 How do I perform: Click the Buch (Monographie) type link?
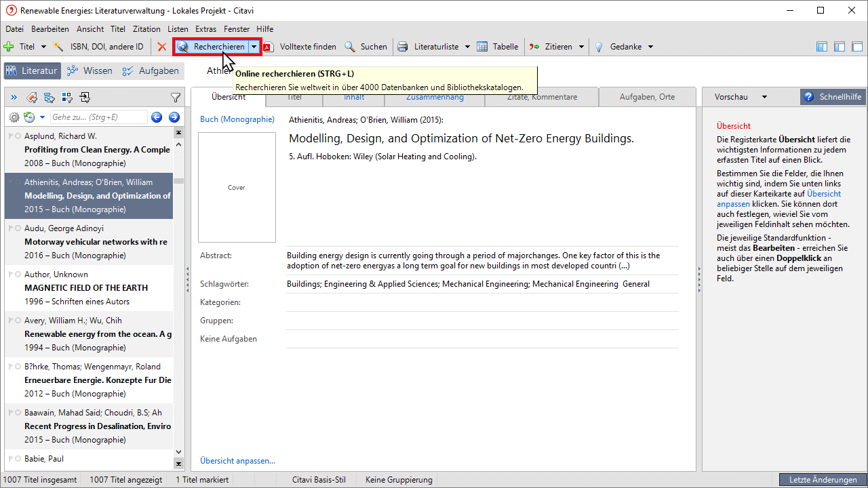pyautogui.click(x=237, y=119)
